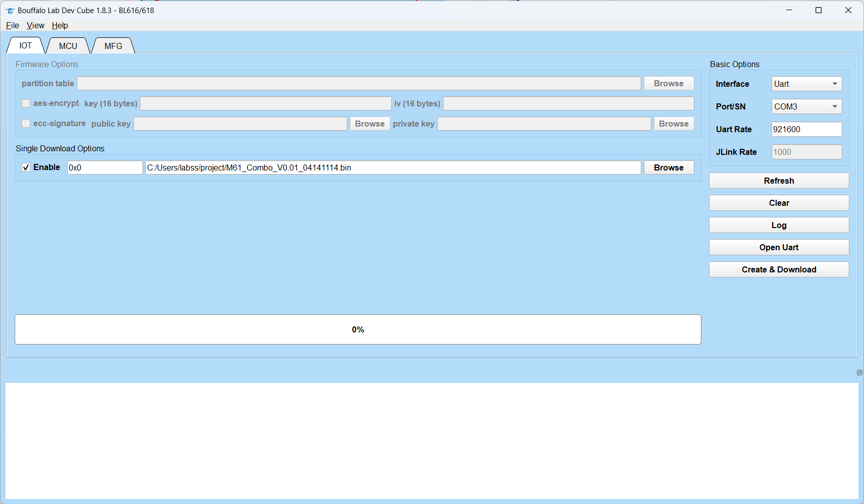Click the Log button
The width and height of the screenshot is (864, 504).
[x=779, y=225]
